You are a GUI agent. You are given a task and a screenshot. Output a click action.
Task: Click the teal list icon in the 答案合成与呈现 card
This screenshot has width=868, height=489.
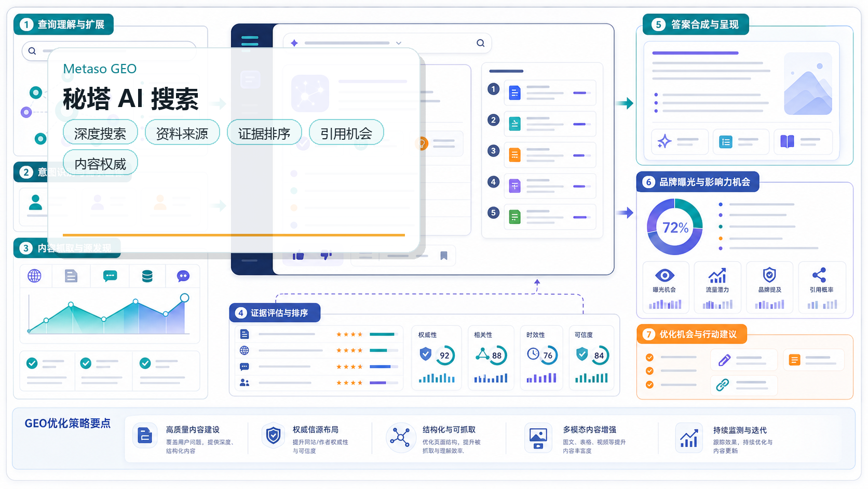pos(726,141)
